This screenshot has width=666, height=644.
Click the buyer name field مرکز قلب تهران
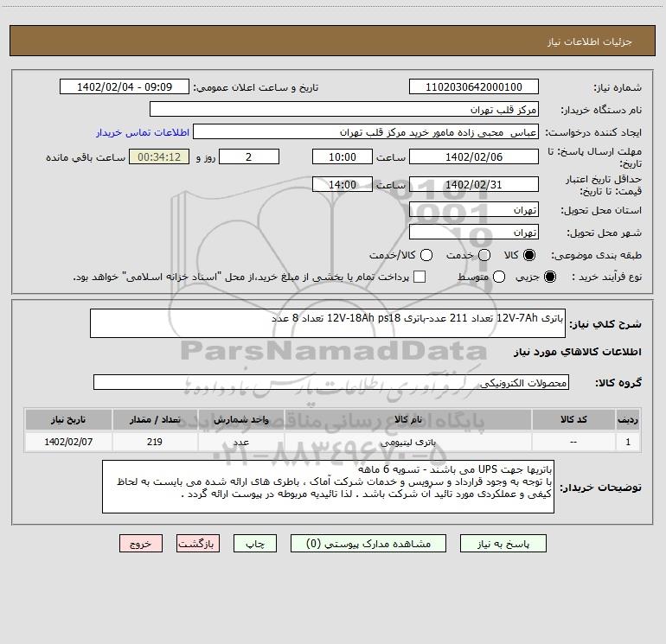coord(344,109)
